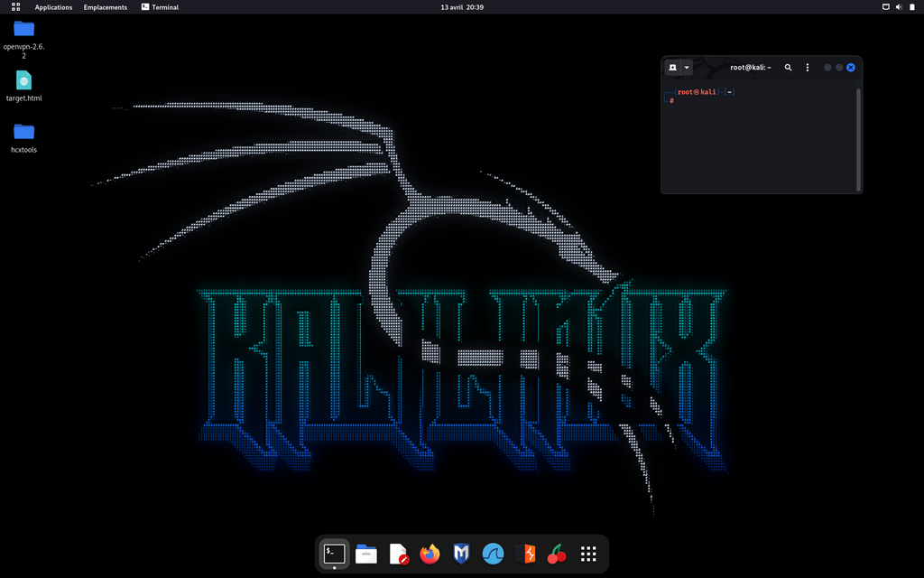Screen dimensions: 924x578
Task: Expand the new-tab dropdown arrow in terminal
Action: (687, 67)
